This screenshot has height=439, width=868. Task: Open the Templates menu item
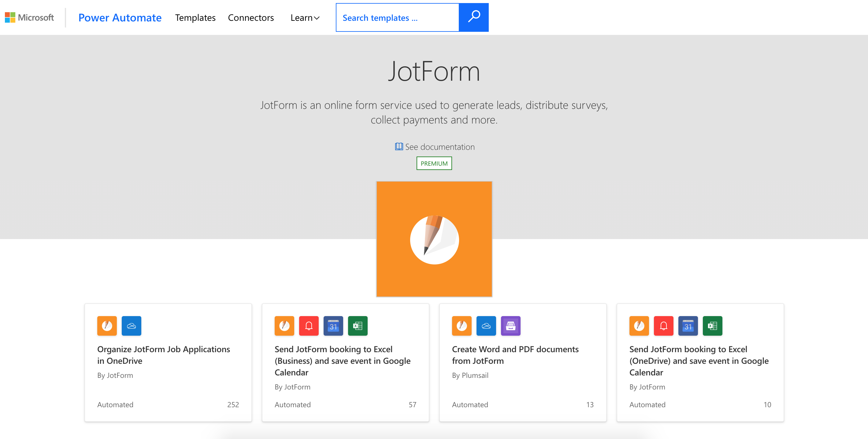point(195,18)
